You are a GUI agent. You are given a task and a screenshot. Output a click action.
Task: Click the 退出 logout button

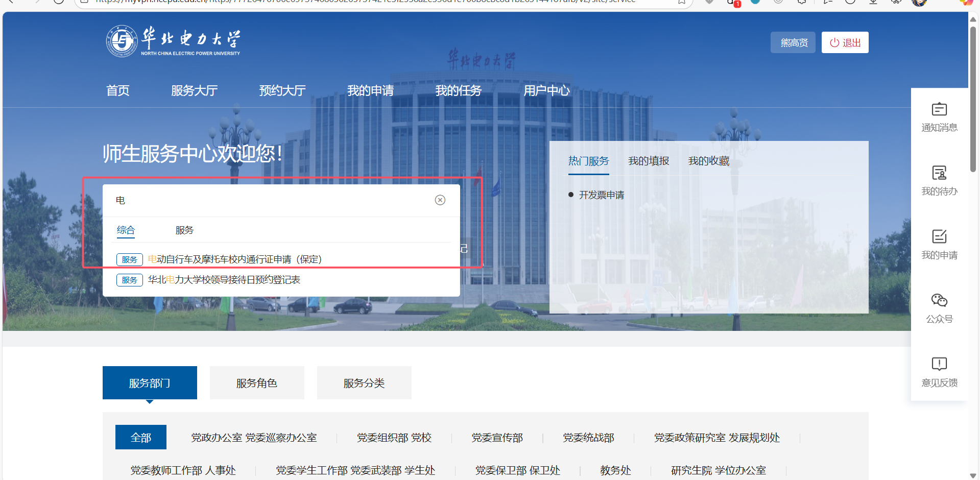click(845, 42)
